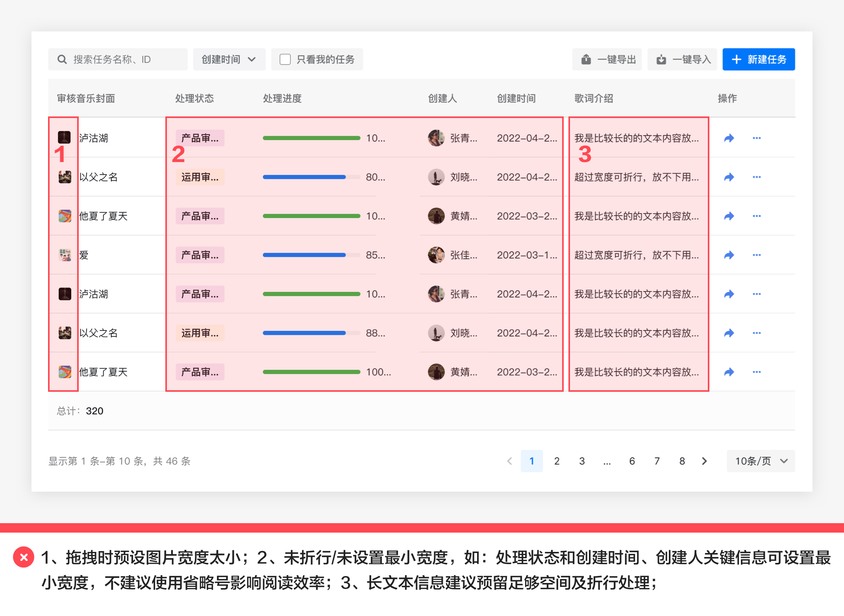Screen dimensions: 844x616
Task: Click the 一键导入 import button
Action: pyautogui.click(x=683, y=59)
